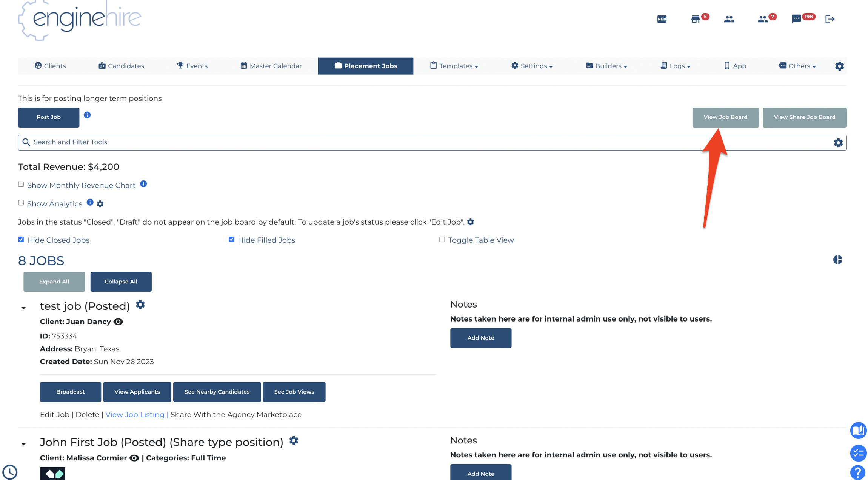868x480 pixels.
Task: Open the Builders dropdown menu
Action: tap(606, 66)
